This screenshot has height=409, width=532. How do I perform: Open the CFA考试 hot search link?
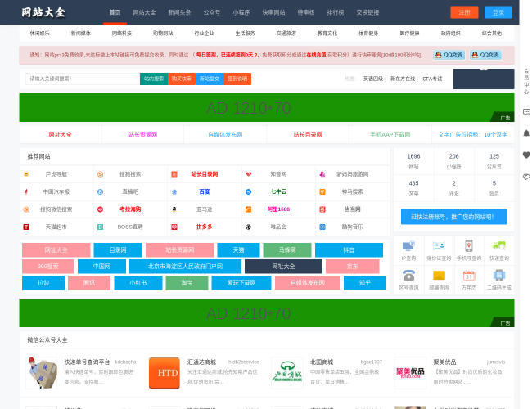432,79
